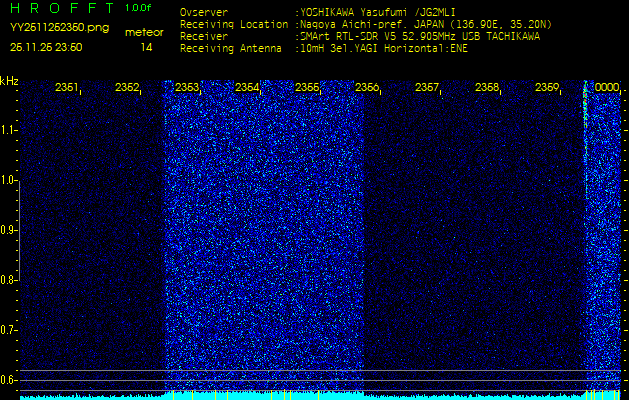Click the date stamp 26.11.25 23:50
The height and width of the screenshot is (400, 629).
tap(46, 47)
